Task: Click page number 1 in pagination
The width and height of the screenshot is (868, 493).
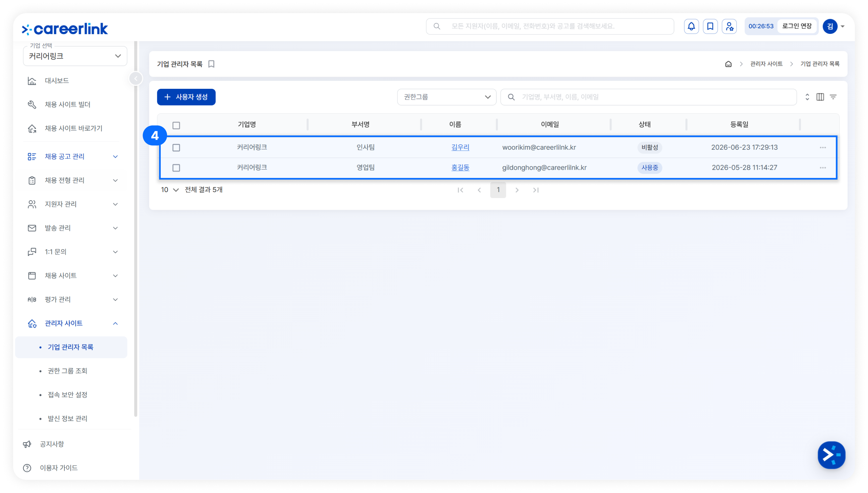Action: coord(498,190)
